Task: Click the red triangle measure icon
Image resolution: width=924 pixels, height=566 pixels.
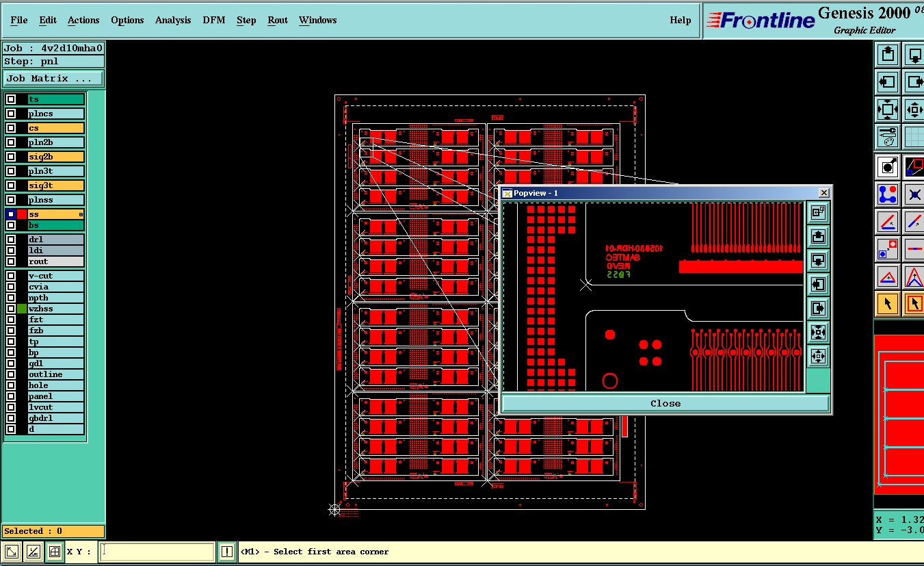Action: tap(887, 276)
